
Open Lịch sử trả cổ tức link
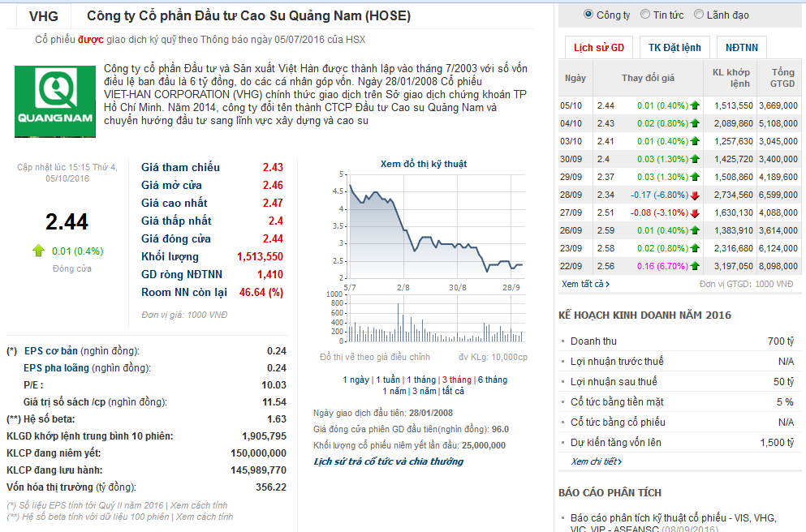pos(389,461)
